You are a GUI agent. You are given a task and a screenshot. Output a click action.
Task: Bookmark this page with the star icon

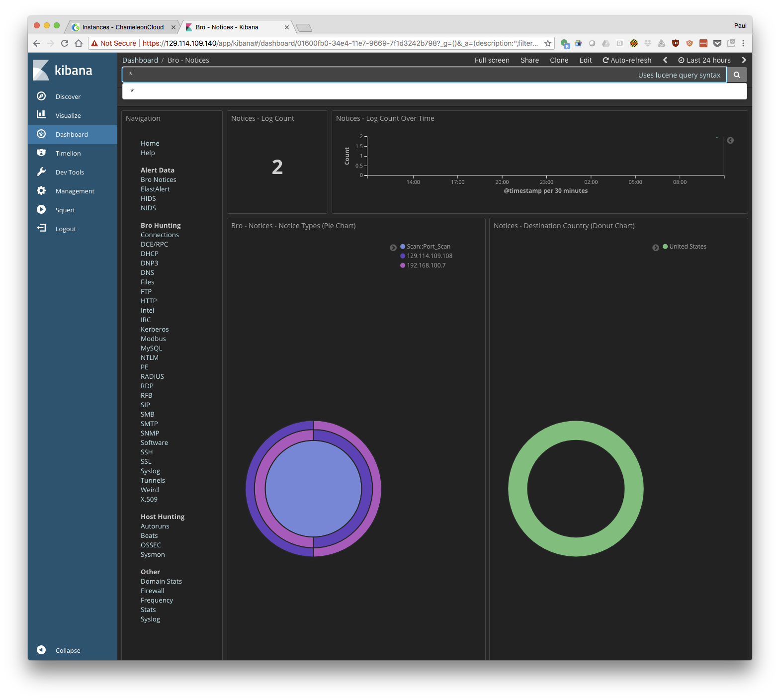tap(548, 43)
